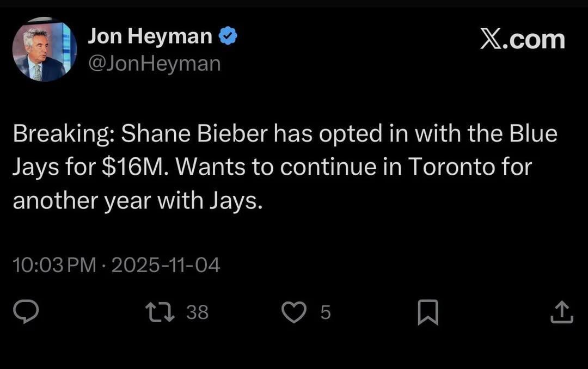Image resolution: width=588 pixels, height=369 pixels.
Task: Click the X.com logo
Action: [x=522, y=39]
